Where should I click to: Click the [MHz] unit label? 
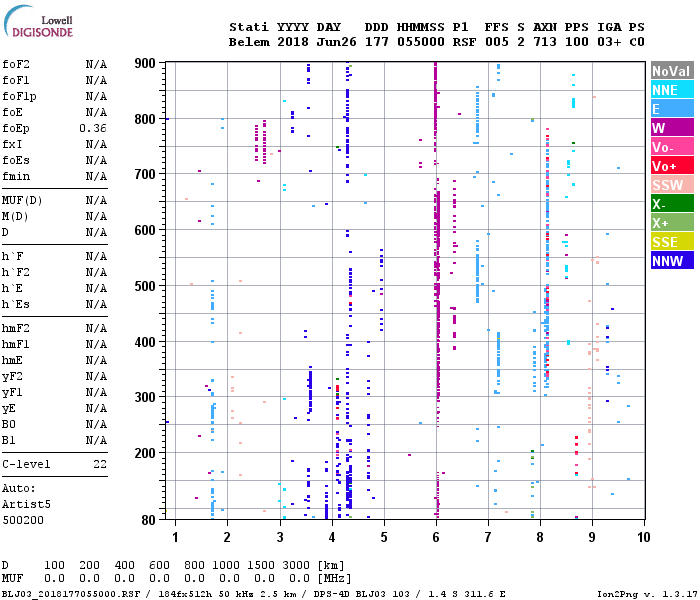(x=334, y=579)
